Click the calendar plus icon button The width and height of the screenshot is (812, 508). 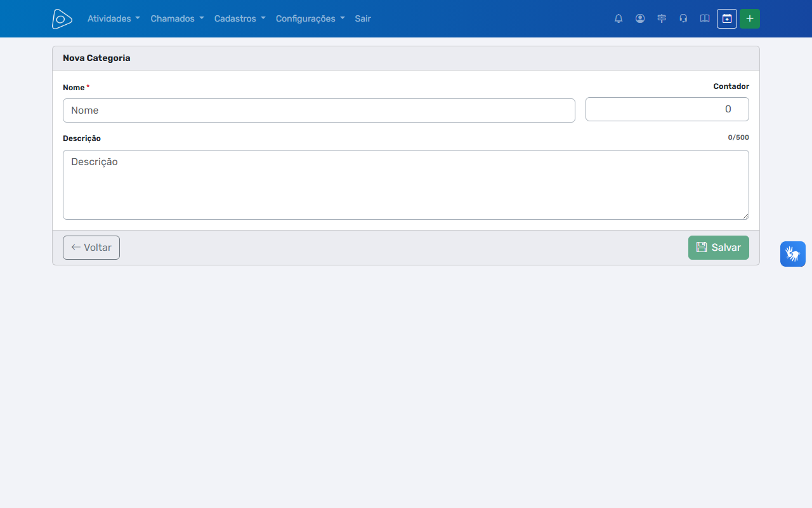point(727,18)
